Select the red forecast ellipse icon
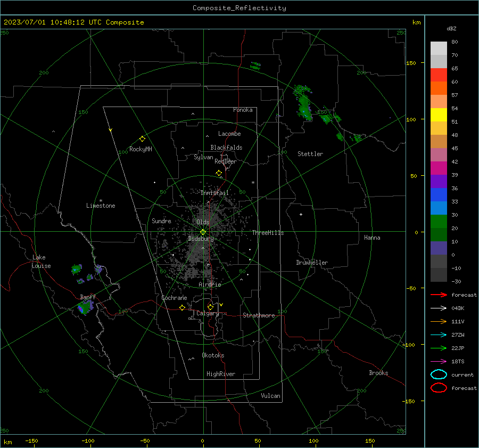This screenshot has width=479, height=448. 439,388
